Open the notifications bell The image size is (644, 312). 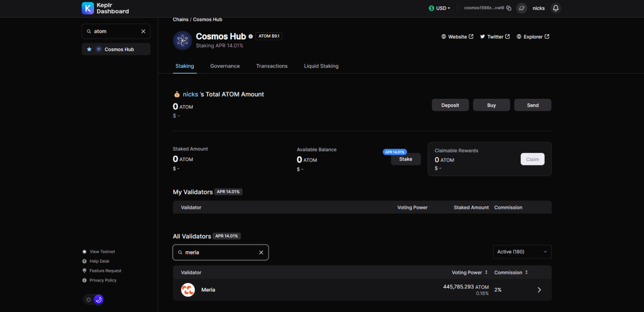(x=555, y=8)
